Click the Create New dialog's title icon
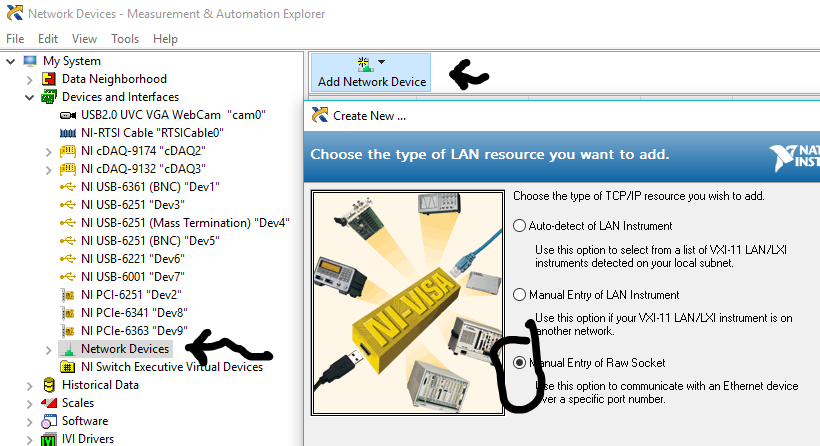 coord(320,115)
